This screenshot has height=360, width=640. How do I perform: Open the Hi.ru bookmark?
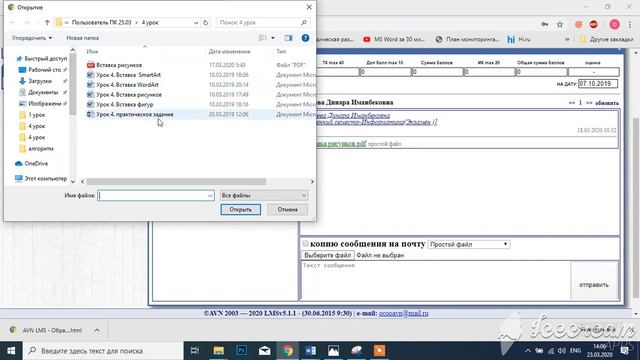519,39
